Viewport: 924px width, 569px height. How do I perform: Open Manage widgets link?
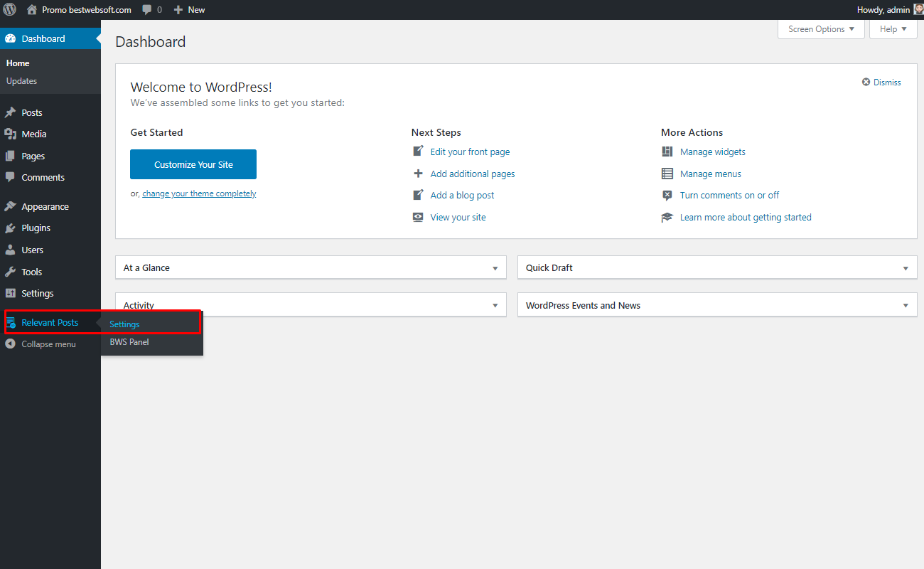713,151
